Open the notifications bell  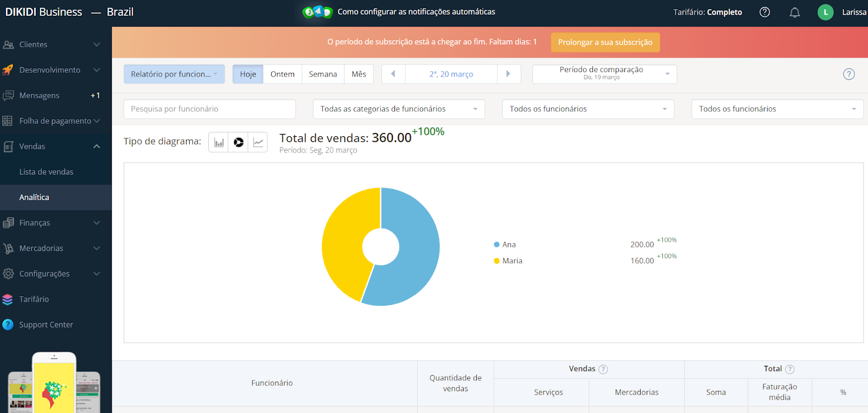795,12
